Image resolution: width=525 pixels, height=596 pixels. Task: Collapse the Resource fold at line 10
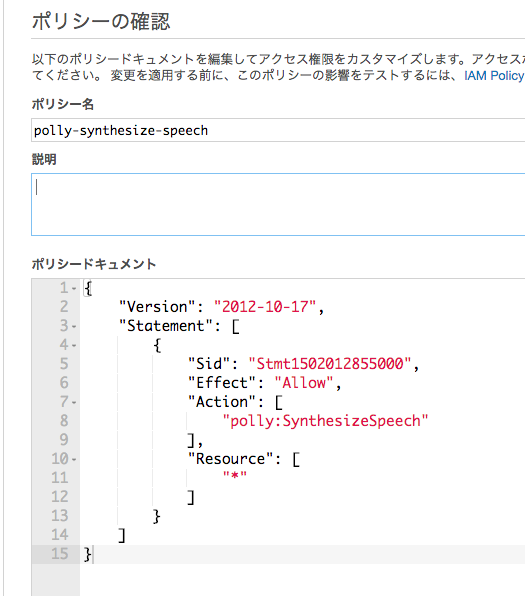click(x=74, y=460)
